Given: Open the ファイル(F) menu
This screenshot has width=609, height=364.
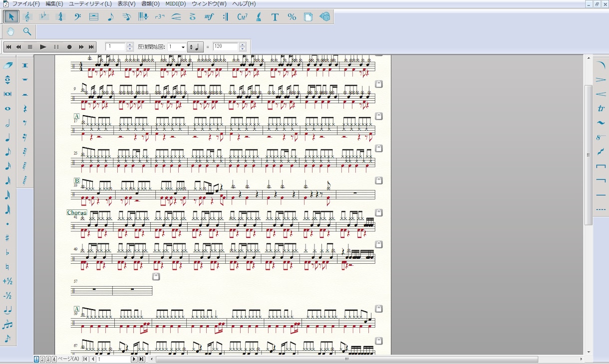Looking at the screenshot, I should point(25,3).
